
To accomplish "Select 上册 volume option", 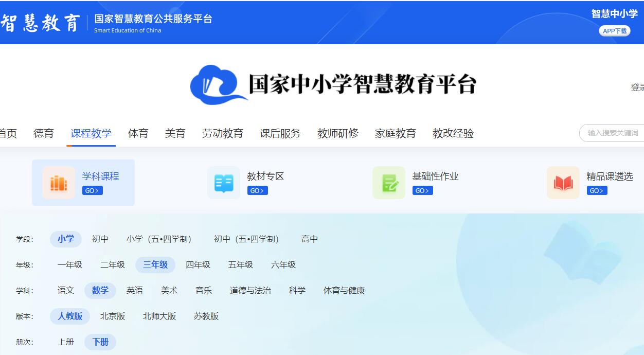I will pos(66,342).
